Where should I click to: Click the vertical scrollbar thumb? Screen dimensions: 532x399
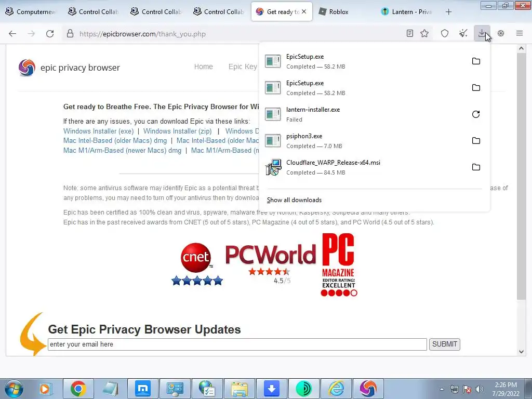(x=522, y=177)
